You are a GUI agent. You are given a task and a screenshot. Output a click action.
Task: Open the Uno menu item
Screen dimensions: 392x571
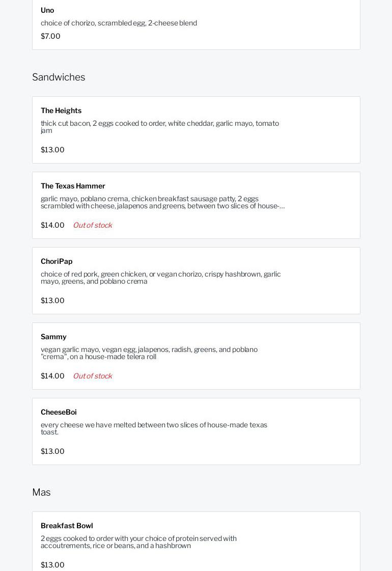tap(47, 10)
